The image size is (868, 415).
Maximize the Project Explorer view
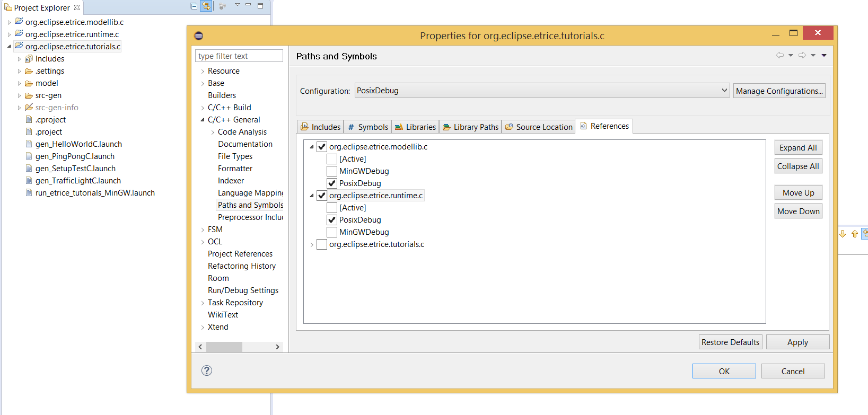point(260,6)
